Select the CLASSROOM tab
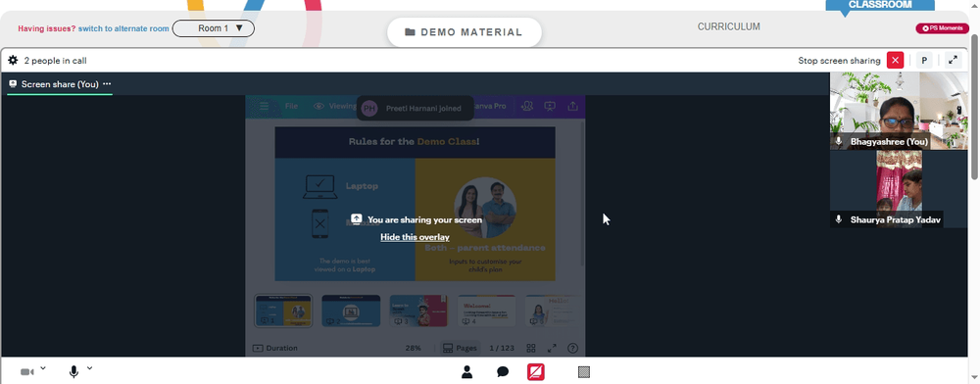The height and width of the screenshot is (384, 980). point(880,5)
